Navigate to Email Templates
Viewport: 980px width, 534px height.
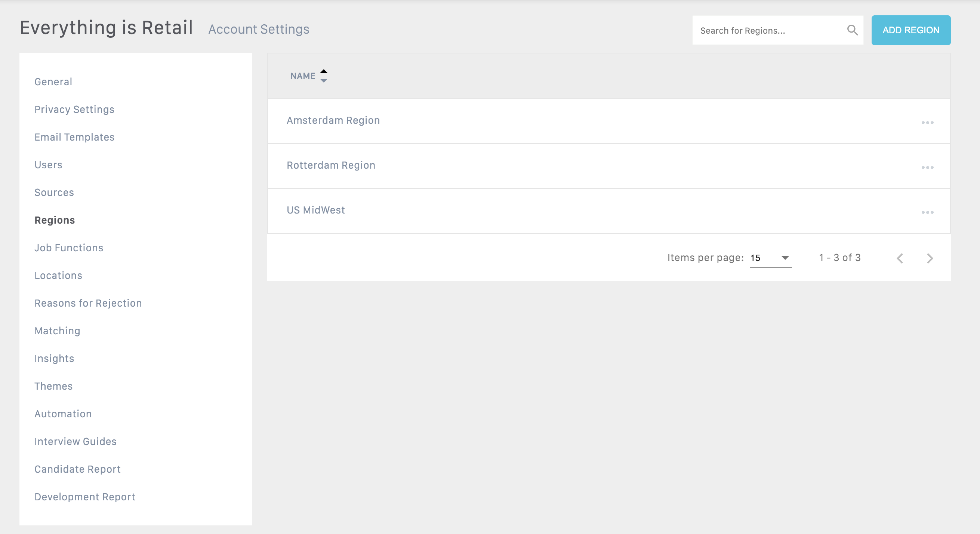pos(74,137)
